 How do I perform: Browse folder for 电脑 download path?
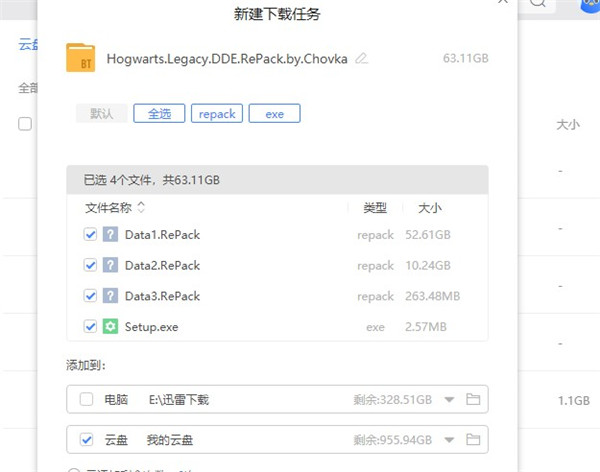click(x=473, y=399)
